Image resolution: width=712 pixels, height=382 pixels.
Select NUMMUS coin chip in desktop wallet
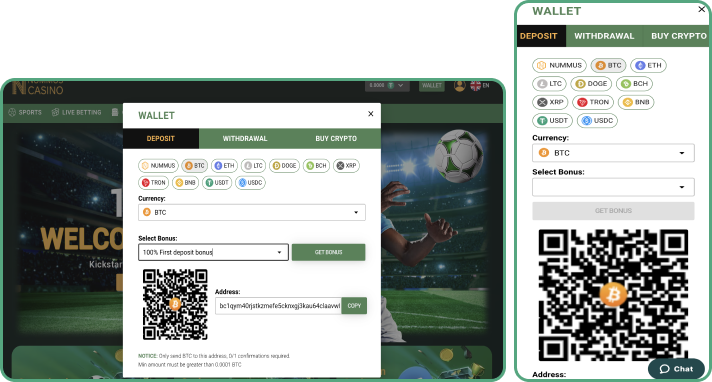point(158,166)
